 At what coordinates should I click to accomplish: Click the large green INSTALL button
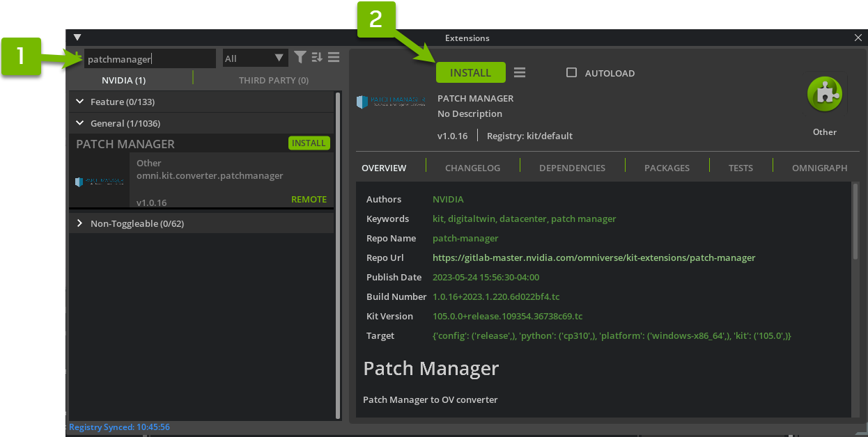[471, 72]
